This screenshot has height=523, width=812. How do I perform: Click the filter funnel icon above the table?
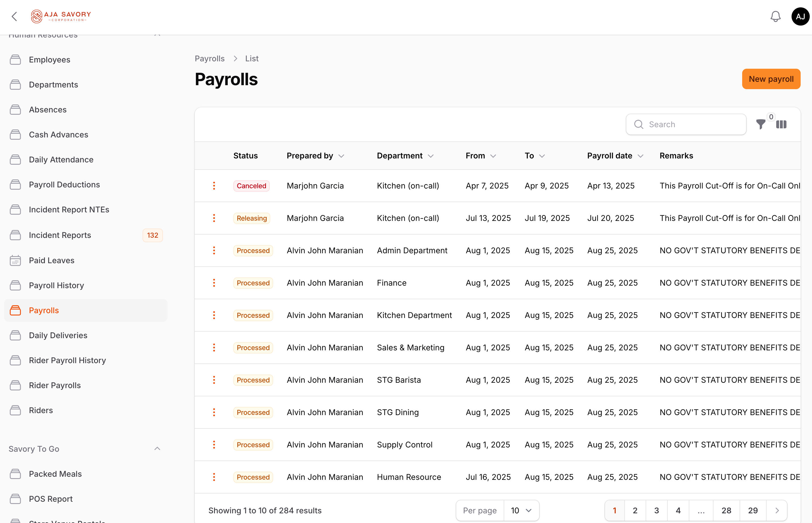coord(761,124)
